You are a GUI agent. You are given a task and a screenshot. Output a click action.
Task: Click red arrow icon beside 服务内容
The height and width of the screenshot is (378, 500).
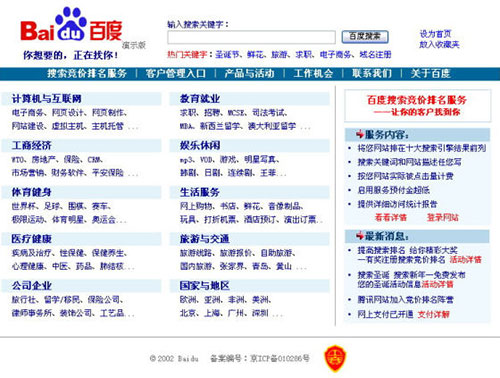tap(360, 134)
